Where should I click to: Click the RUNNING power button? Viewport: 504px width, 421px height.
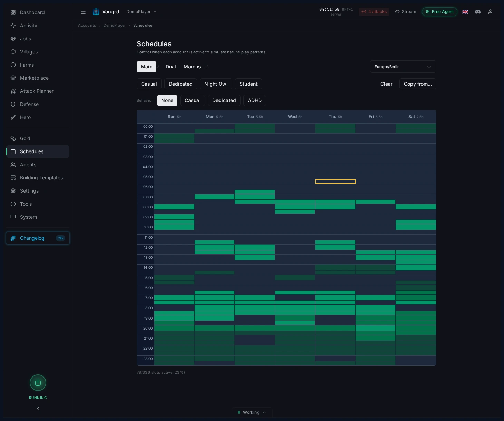38,383
